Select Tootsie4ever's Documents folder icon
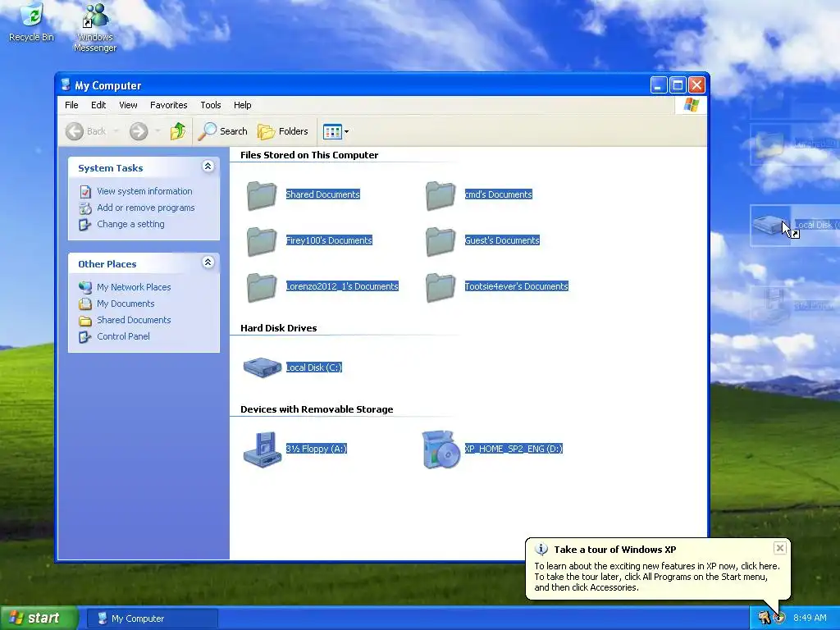The height and width of the screenshot is (630, 840). [x=441, y=287]
